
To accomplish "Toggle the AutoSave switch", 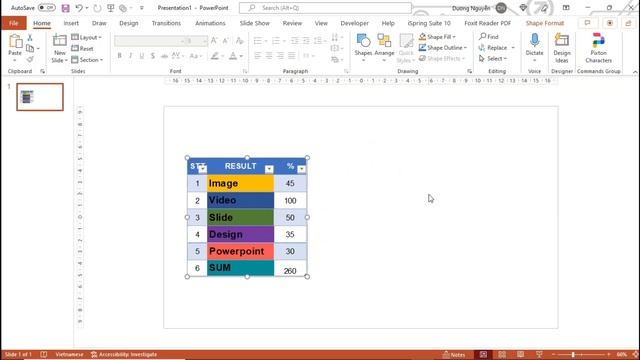I will (x=47, y=8).
